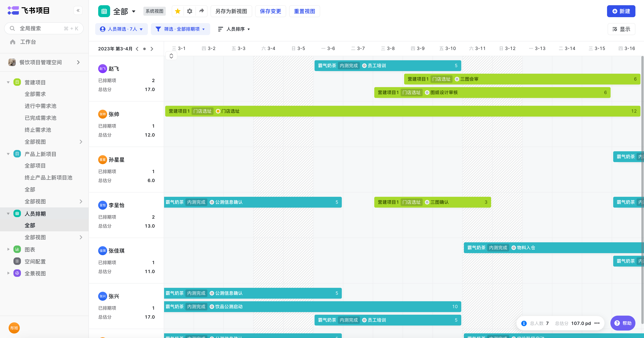644x338 pixels.
Task: Go to next time period arrow
Action: pyautogui.click(x=152, y=49)
